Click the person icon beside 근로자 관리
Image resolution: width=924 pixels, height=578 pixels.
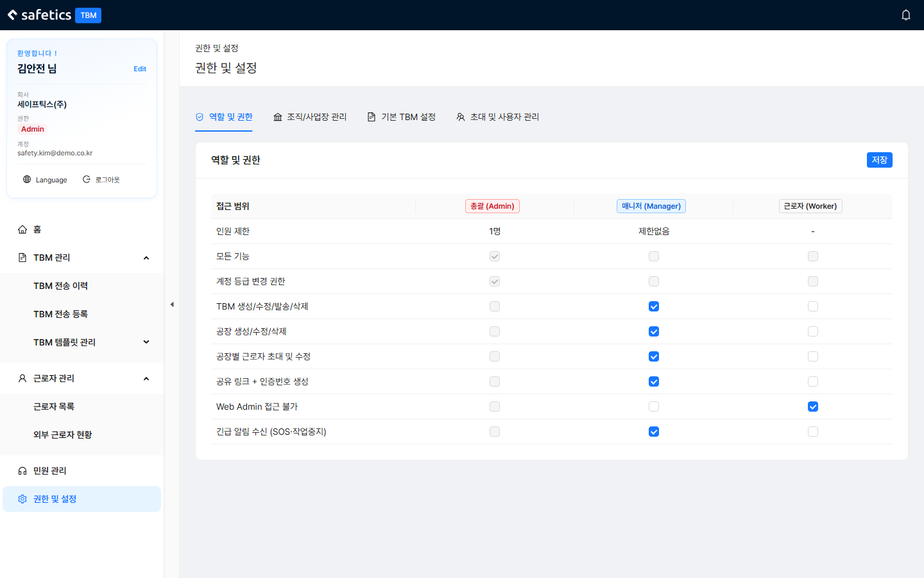22,378
